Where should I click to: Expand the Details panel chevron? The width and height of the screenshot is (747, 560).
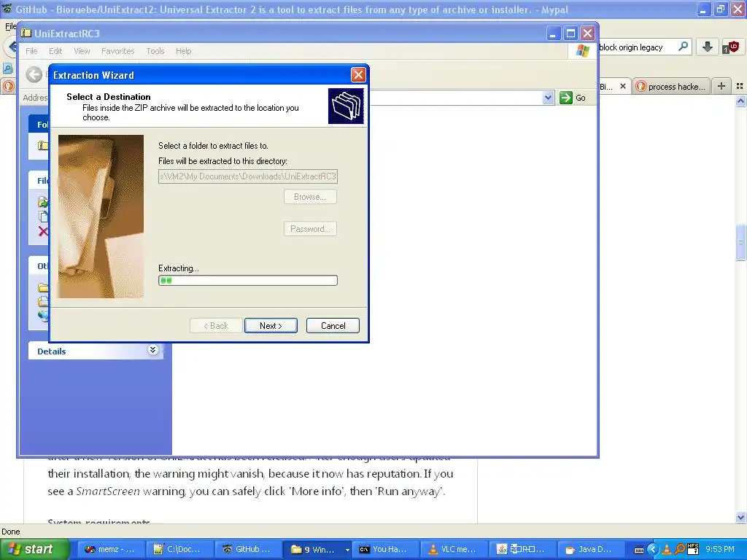tap(152, 350)
